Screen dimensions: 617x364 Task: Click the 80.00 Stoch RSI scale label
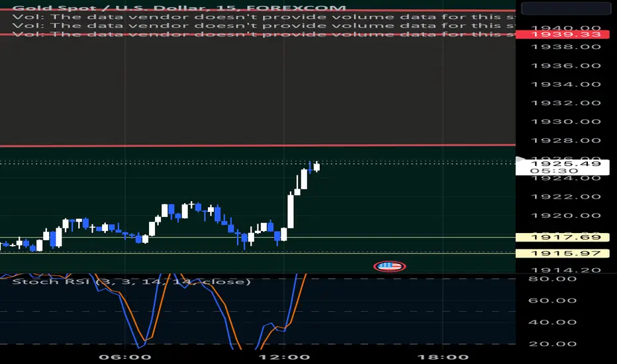pos(553,279)
